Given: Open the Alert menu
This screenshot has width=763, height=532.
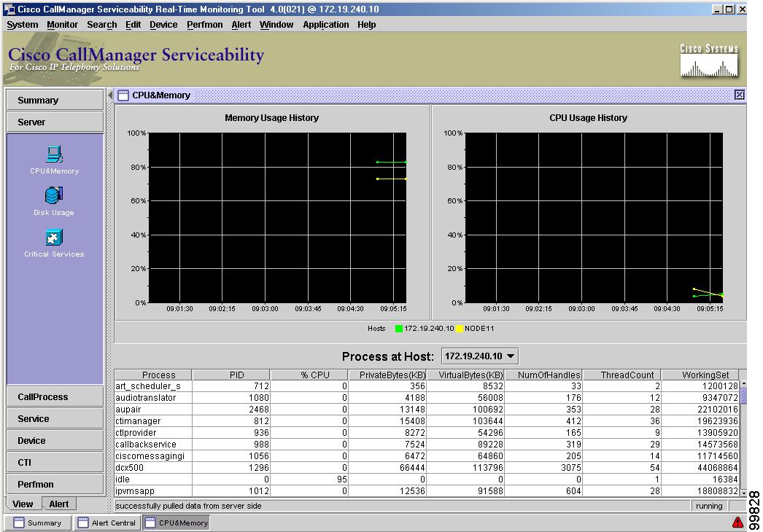Looking at the screenshot, I should [241, 25].
